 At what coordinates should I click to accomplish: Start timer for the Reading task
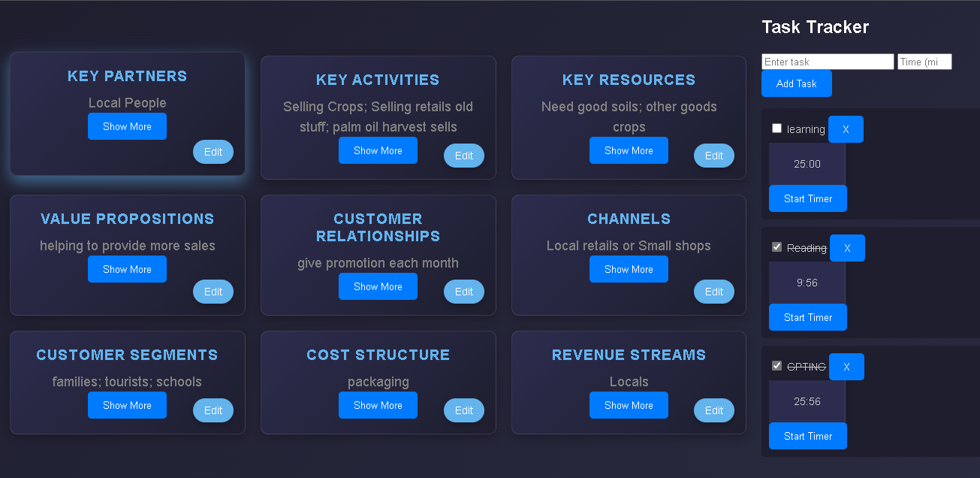pyautogui.click(x=808, y=317)
